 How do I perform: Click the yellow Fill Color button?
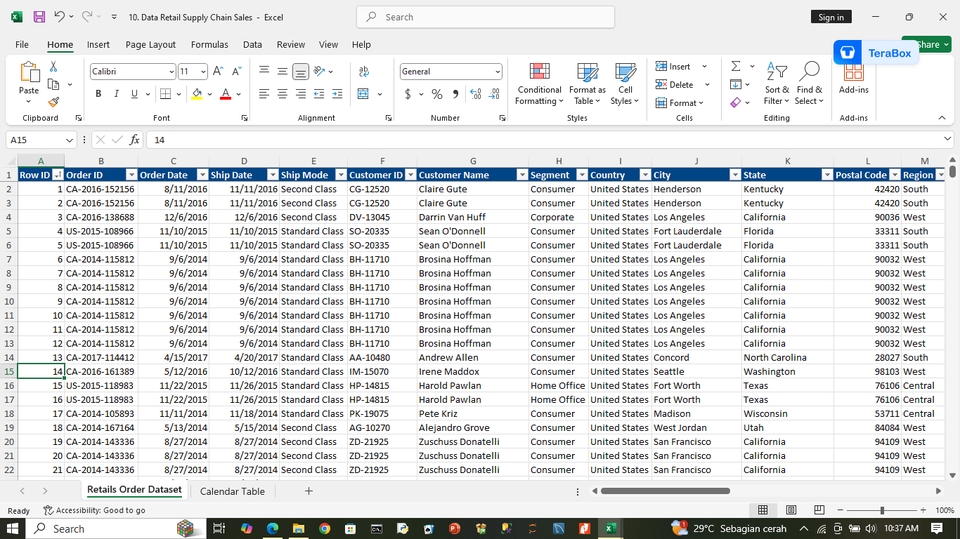(197, 94)
